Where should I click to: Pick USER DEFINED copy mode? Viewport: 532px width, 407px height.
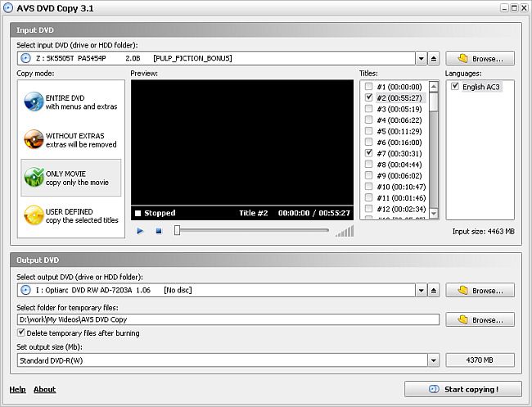pos(71,215)
